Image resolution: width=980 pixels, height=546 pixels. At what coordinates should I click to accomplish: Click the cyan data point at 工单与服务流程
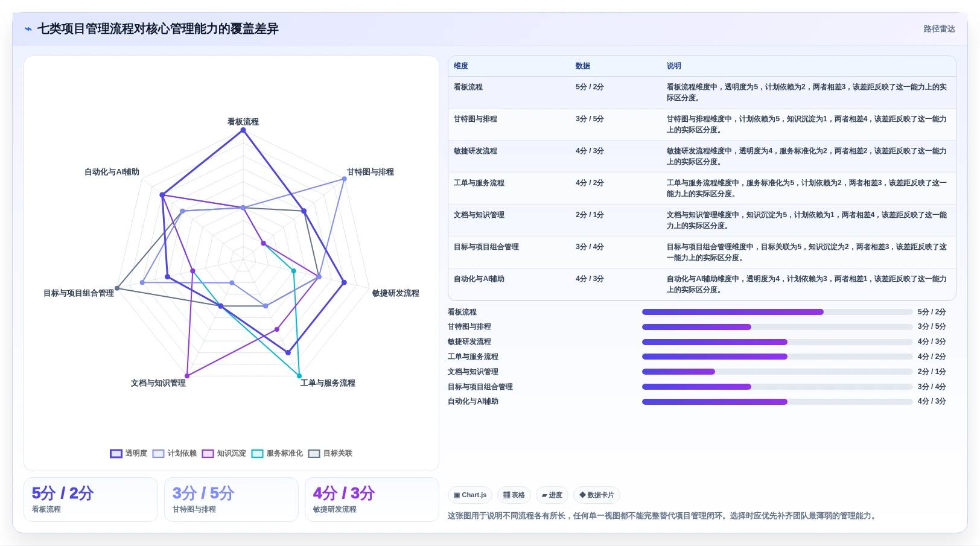tap(299, 376)
